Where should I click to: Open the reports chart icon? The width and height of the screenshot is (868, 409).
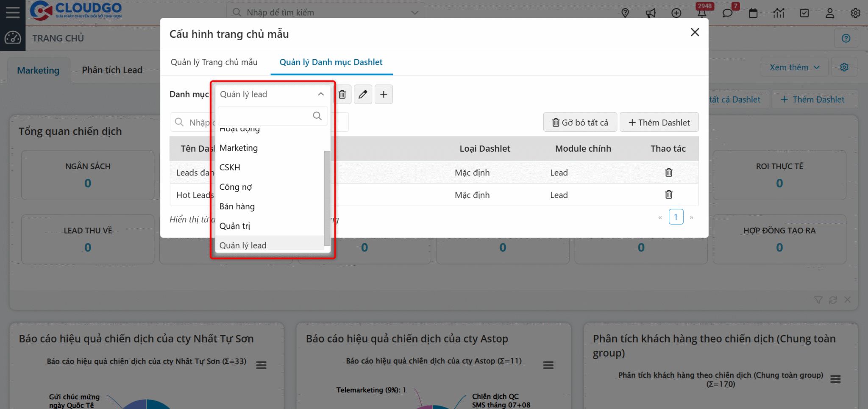(x=779, y=13)
